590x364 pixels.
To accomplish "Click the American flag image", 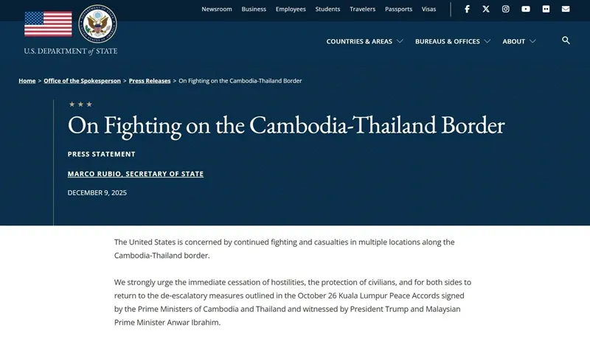I will (48, 24).
